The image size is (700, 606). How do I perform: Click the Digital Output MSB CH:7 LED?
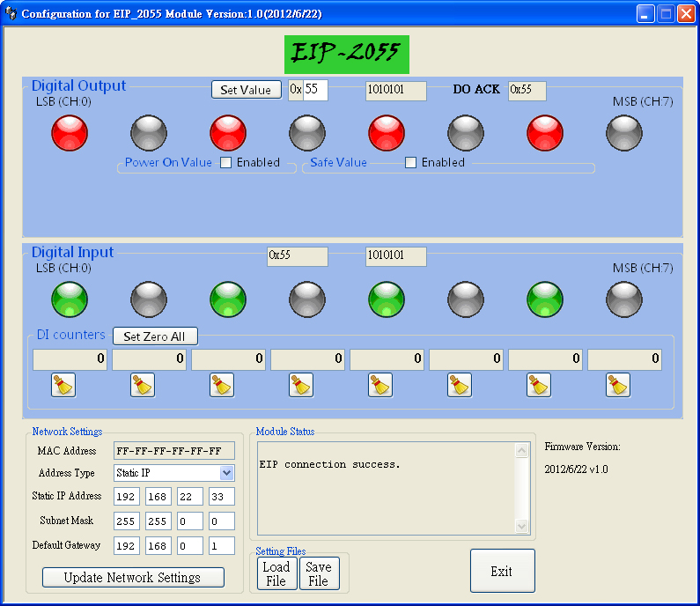point(624,133)
